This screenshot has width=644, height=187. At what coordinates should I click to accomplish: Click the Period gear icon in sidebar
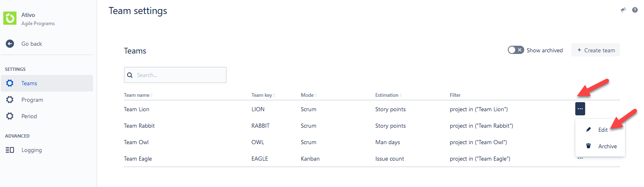[x=10, y=116]
